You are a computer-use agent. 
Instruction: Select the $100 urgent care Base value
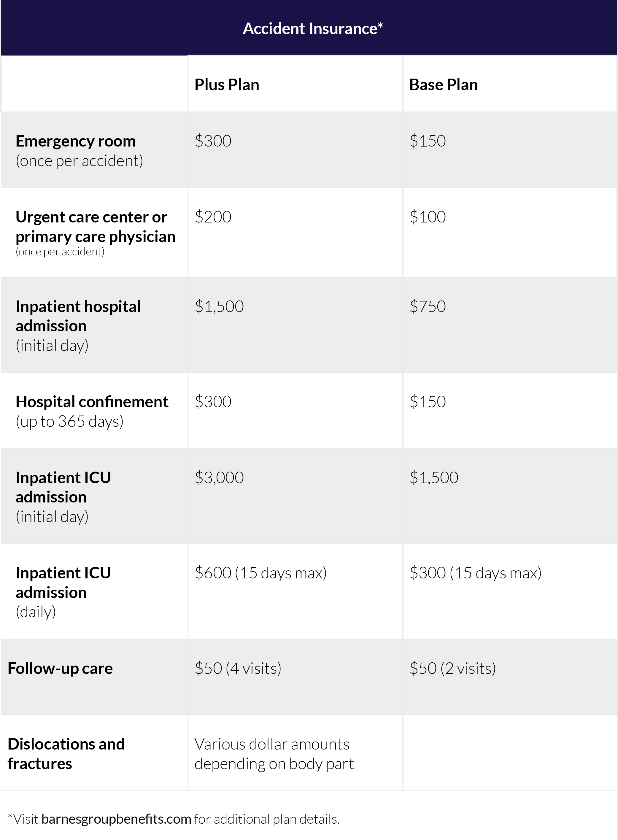point(428,217)
